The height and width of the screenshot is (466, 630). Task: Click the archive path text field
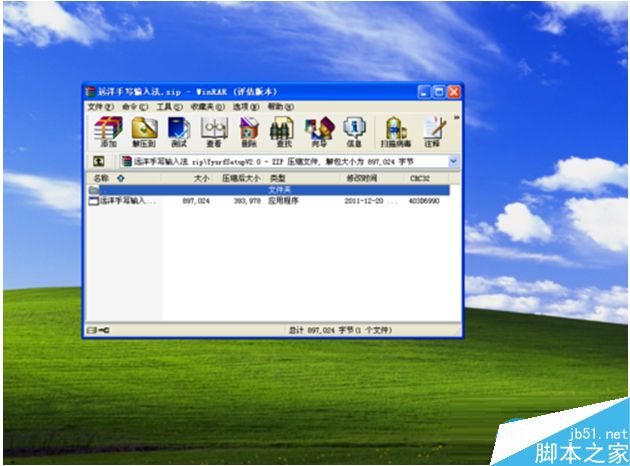click(284, 161)
